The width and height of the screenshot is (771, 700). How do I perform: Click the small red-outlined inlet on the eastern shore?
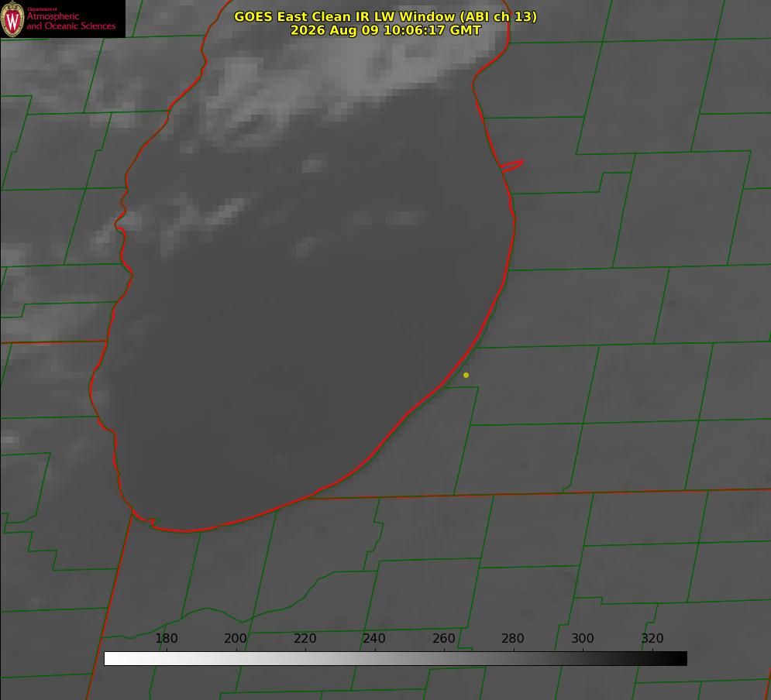tap(511, 166)
